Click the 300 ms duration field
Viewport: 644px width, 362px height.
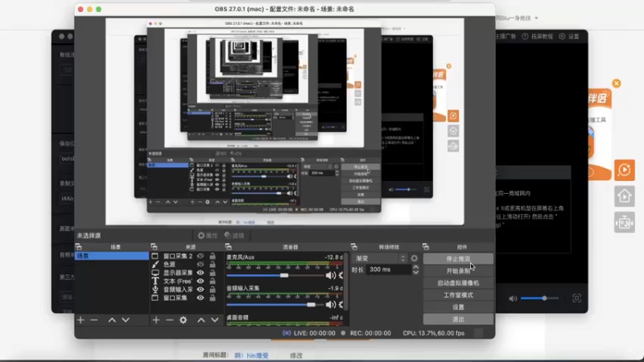[388, 269]
